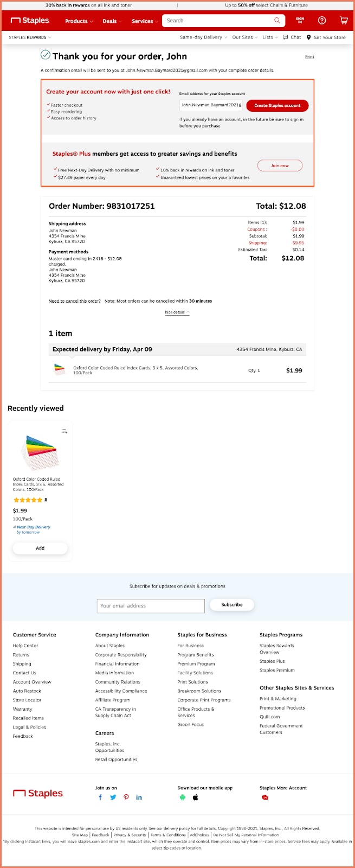Click the Sign In icon
This screenshot has width=355, height=868.
[x=300, y=21]
